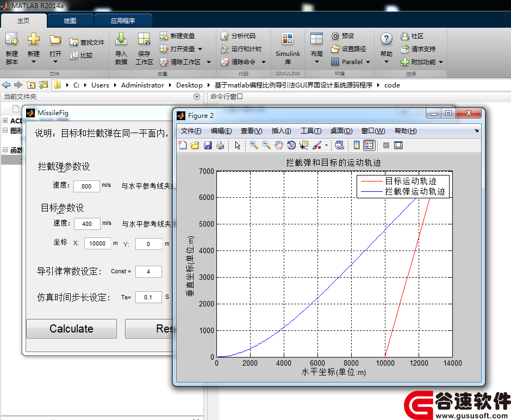Open the 文件(F) menu in Figure 2

click(x=191, y=130)
